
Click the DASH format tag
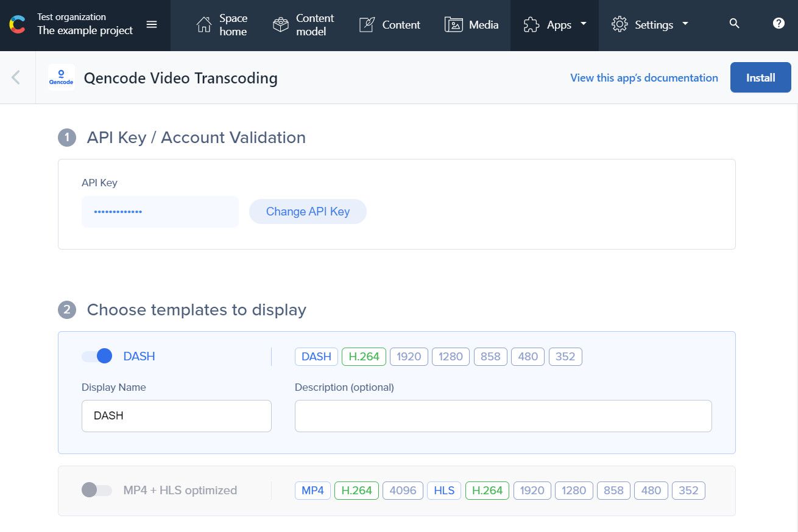click(x=316, y=356)
